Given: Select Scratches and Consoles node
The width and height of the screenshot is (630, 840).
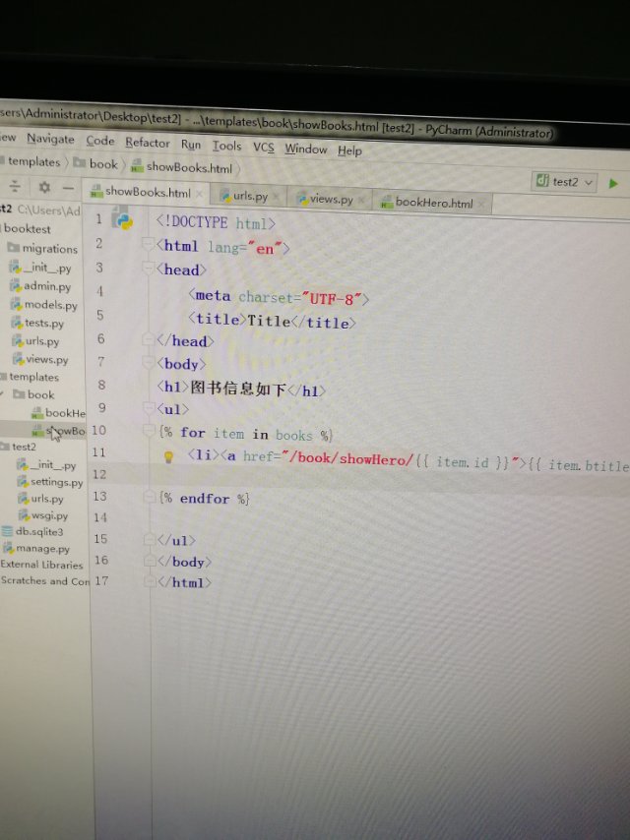Looking at the screenshot, I should point(45,580).
